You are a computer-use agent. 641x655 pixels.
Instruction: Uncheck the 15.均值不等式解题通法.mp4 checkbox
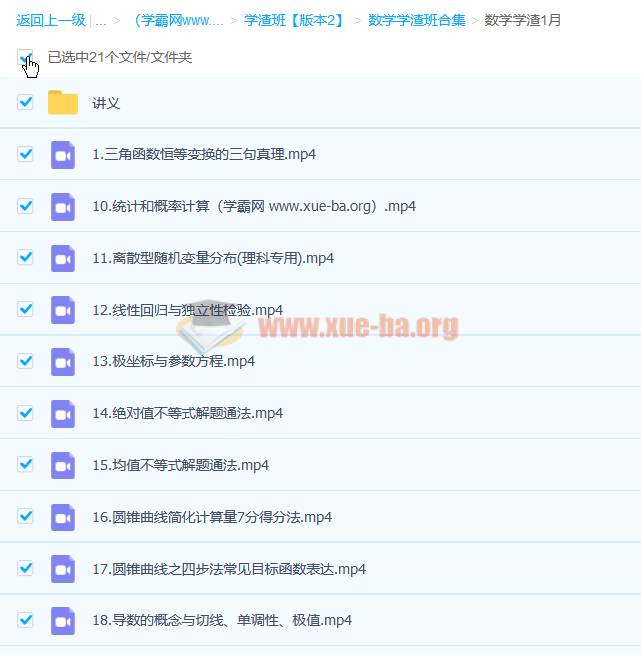25,464
